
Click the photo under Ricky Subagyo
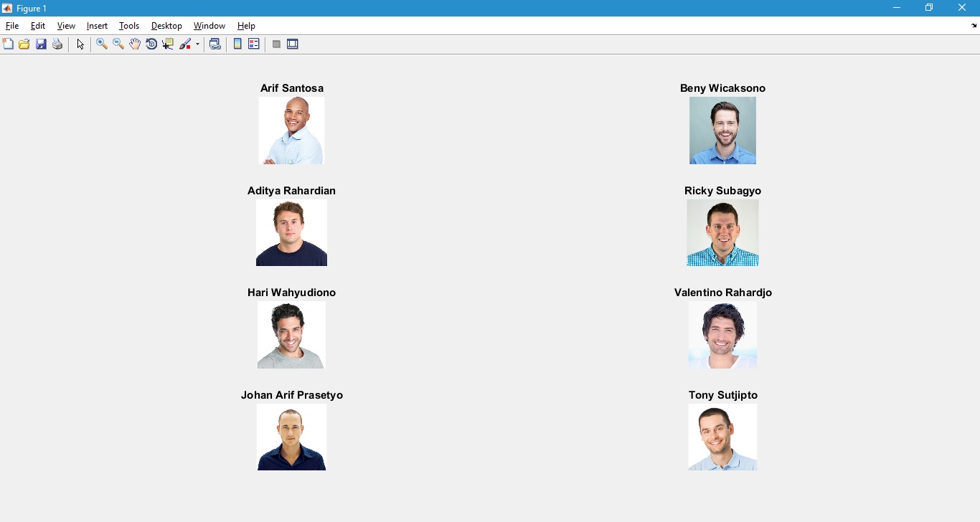click(722, 233)
